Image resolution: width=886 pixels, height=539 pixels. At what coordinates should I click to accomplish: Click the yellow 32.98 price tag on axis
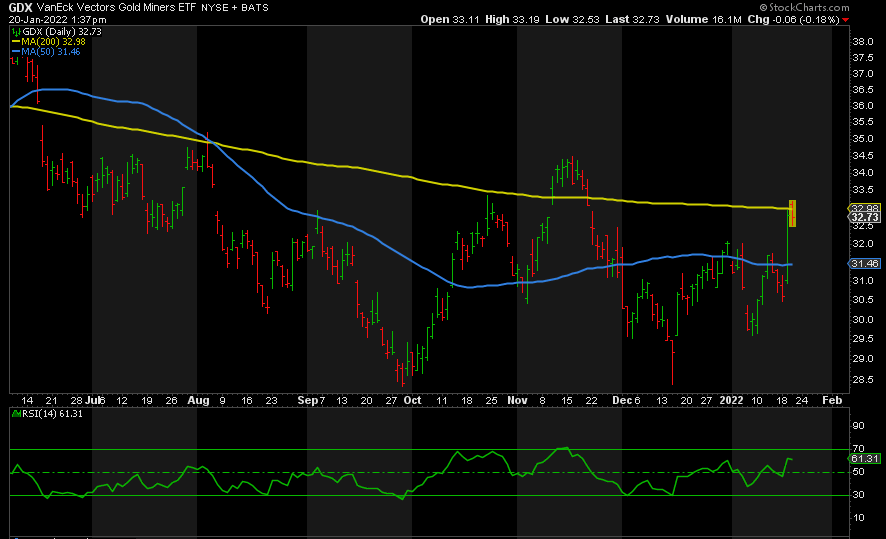point(865,208)
